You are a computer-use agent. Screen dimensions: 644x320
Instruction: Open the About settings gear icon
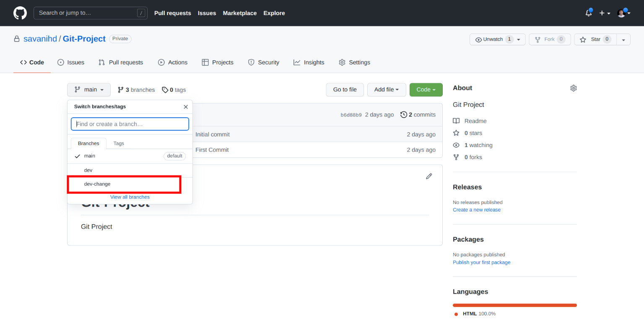tap(573, 88)
